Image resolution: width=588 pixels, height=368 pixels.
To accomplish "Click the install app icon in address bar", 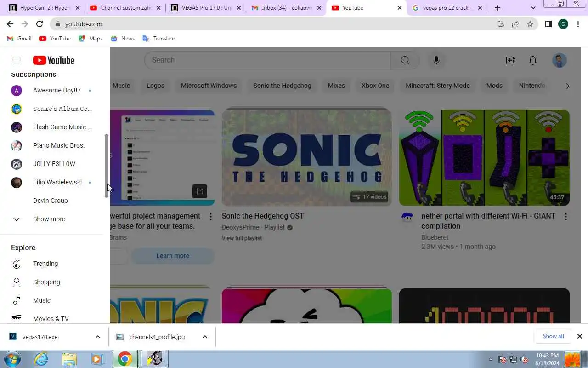I will (x=501, y=24).
